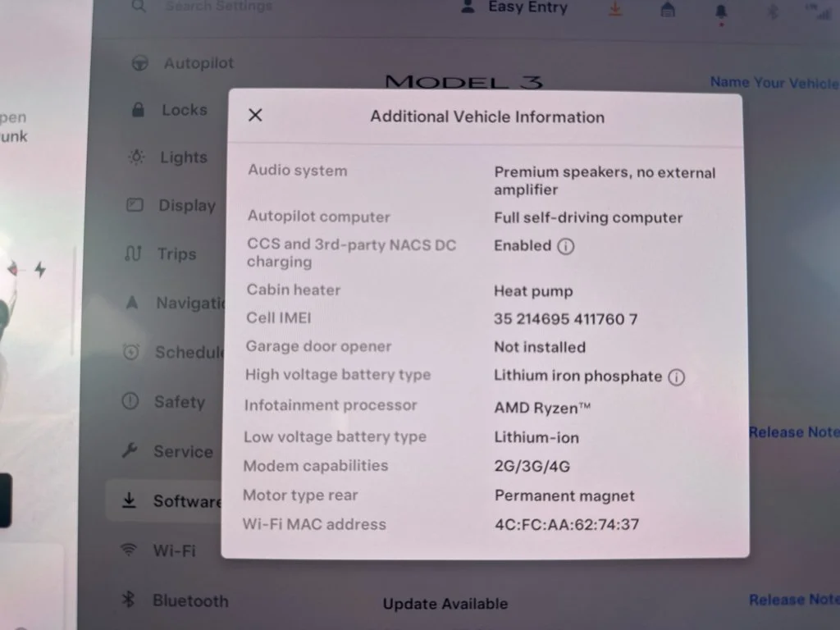The width and height of the screenshot is (840, 630).
Task: Click the profile person icon
Action: click(x=468, y=7)
